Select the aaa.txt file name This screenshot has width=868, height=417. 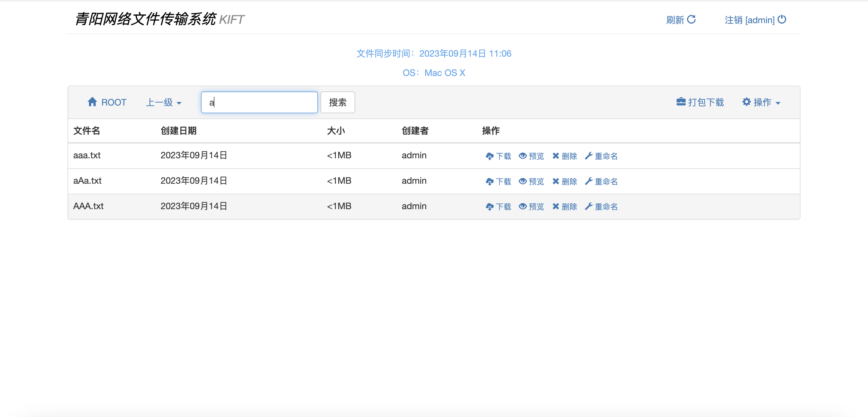tap(87, 155)
